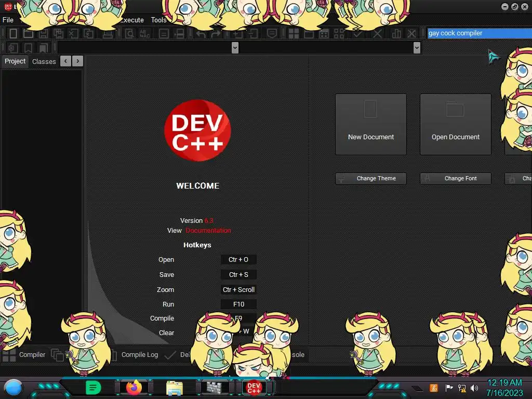
Task: Click the Toggle Comment toolbar icon
Action: click(272, 34)
